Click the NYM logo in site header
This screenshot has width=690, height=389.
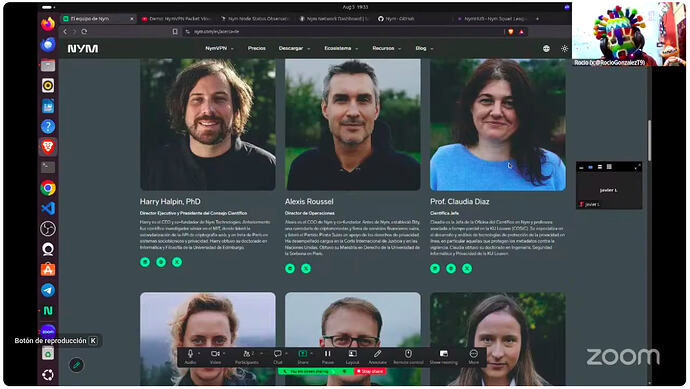pos(83,48)
